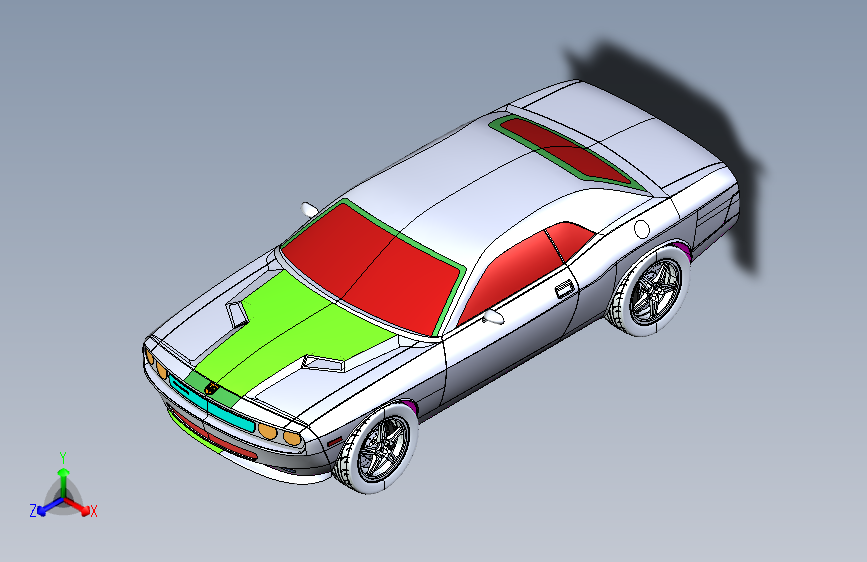Select the rear wheel rim

[654, 292]
